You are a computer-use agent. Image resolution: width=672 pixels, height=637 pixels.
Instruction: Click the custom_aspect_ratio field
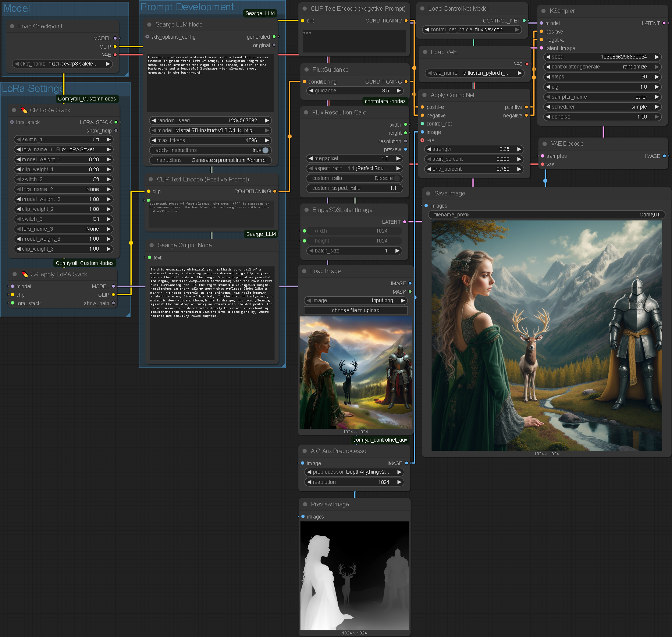coord(355,188)
